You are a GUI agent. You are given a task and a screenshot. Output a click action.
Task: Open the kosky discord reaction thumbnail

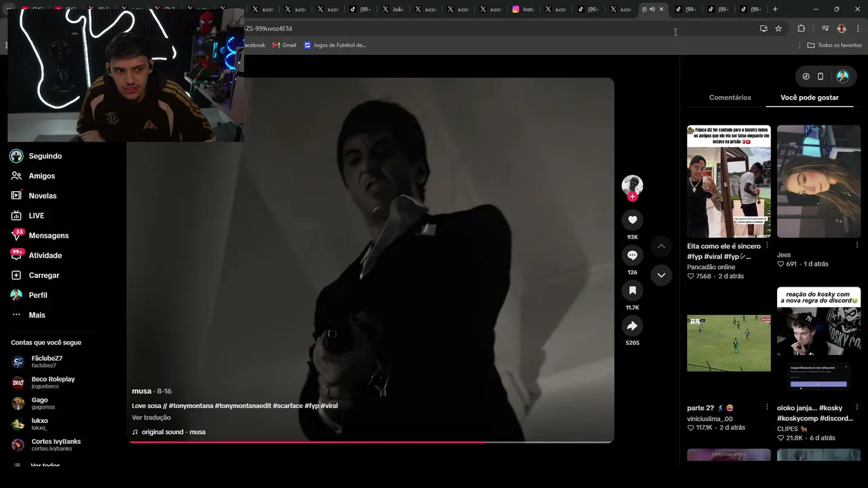tap(818, 343)
